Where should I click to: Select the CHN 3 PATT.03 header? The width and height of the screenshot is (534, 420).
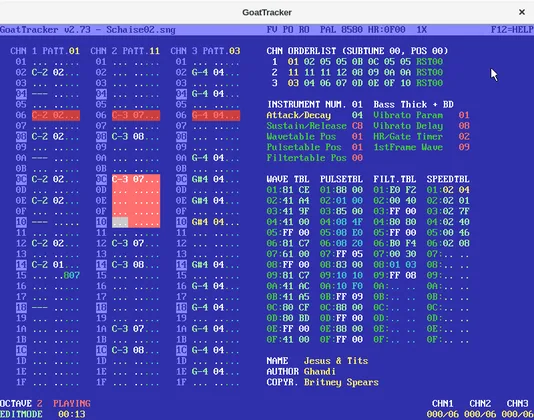(x=205, y=51)
